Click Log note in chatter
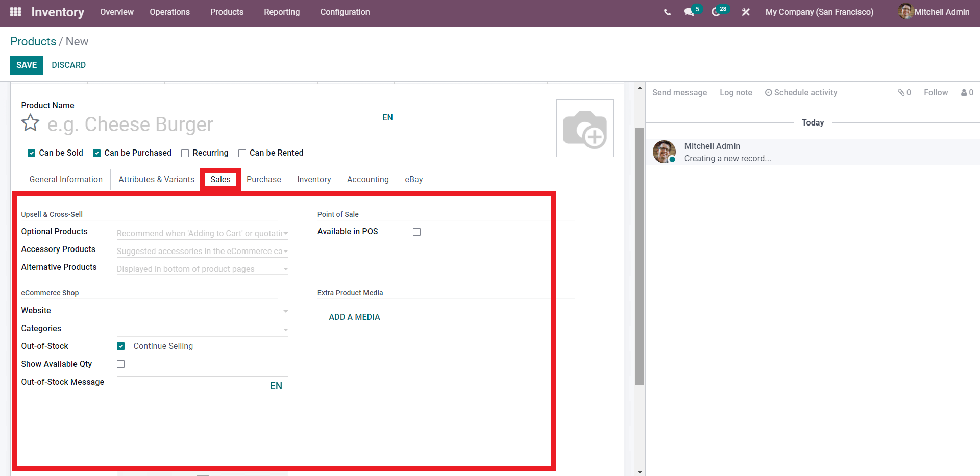This screenshot has width=980, height=476. coord(736,93)
